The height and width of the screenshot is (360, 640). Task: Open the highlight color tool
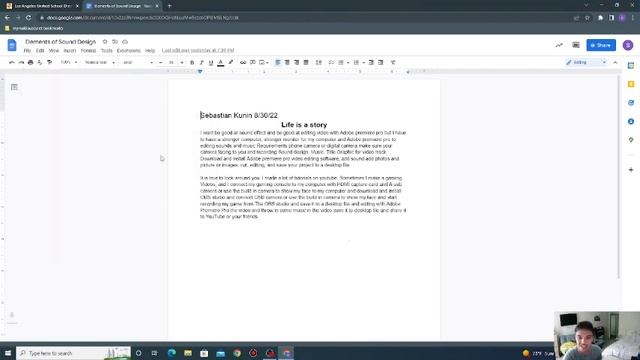tap(231, 62)
